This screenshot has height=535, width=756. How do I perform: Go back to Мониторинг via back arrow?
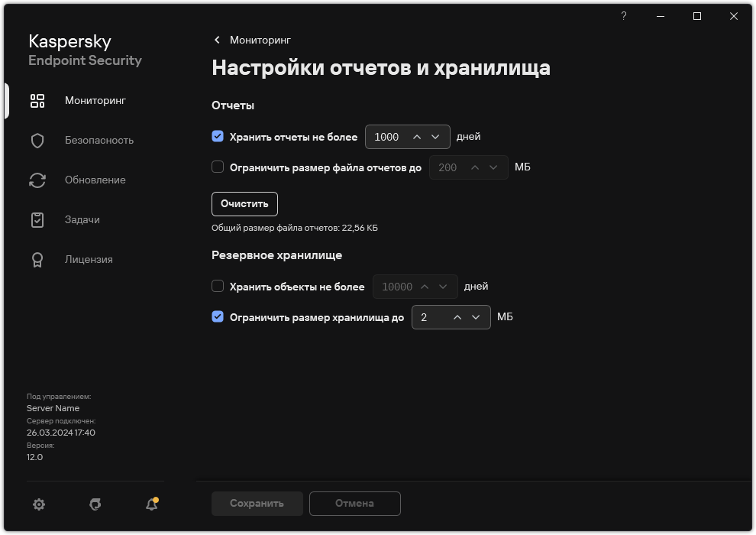[217, 40]
